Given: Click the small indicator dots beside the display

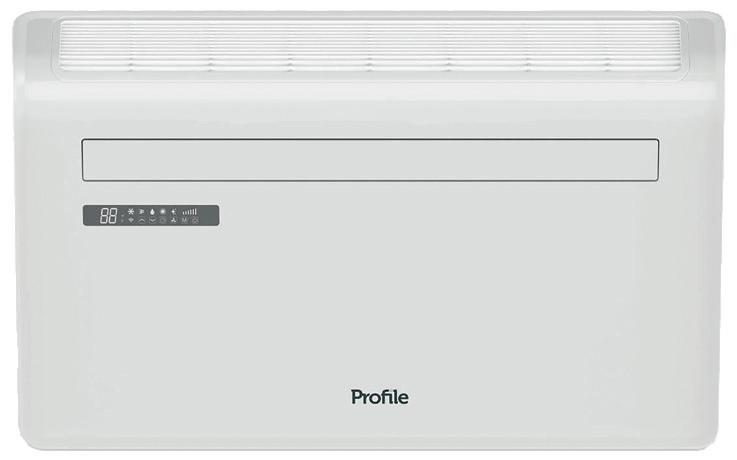Looking at the screenshot, I should (122, 218).
